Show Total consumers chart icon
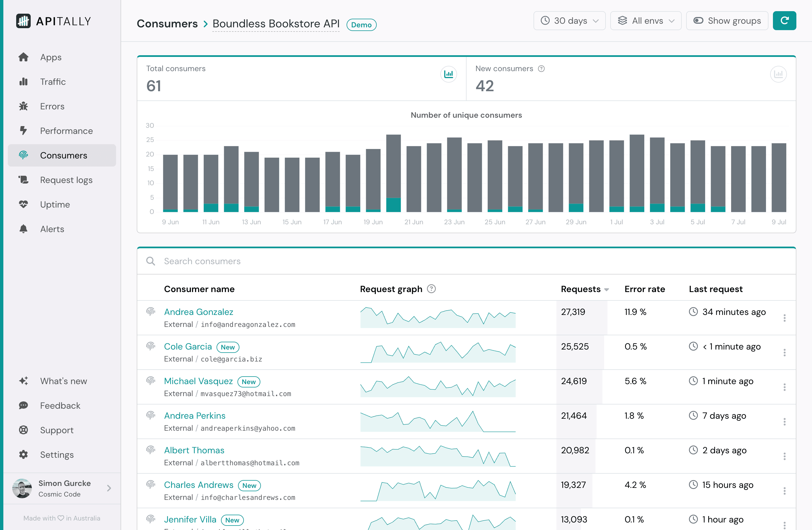The image size is (812, 530). tap(448, 74)
